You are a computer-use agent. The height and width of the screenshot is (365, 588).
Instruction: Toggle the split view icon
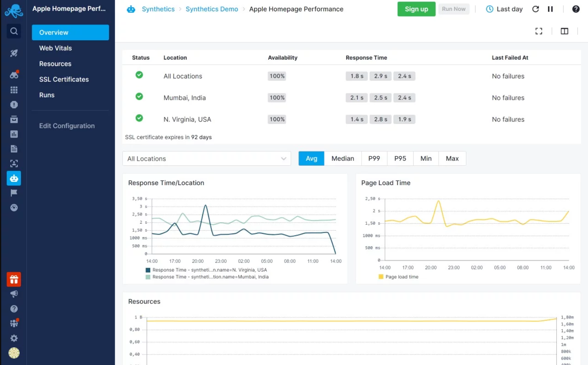point(564,31)
